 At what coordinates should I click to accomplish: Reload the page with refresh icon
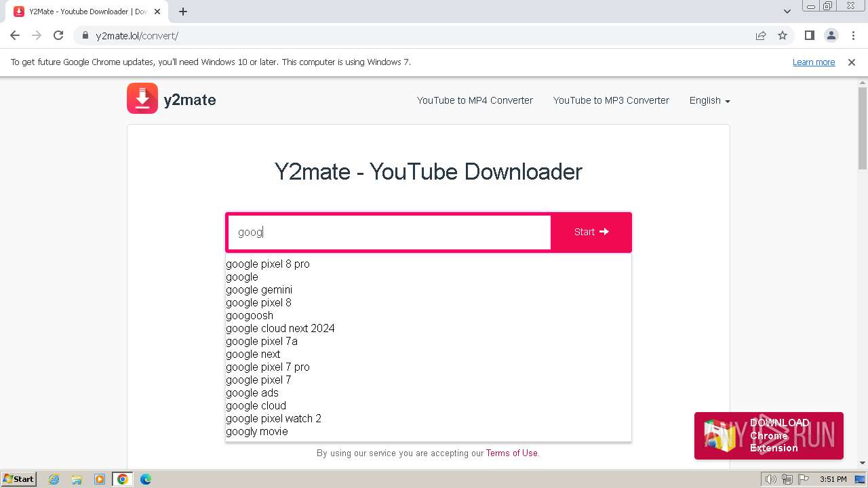(58, 35)
